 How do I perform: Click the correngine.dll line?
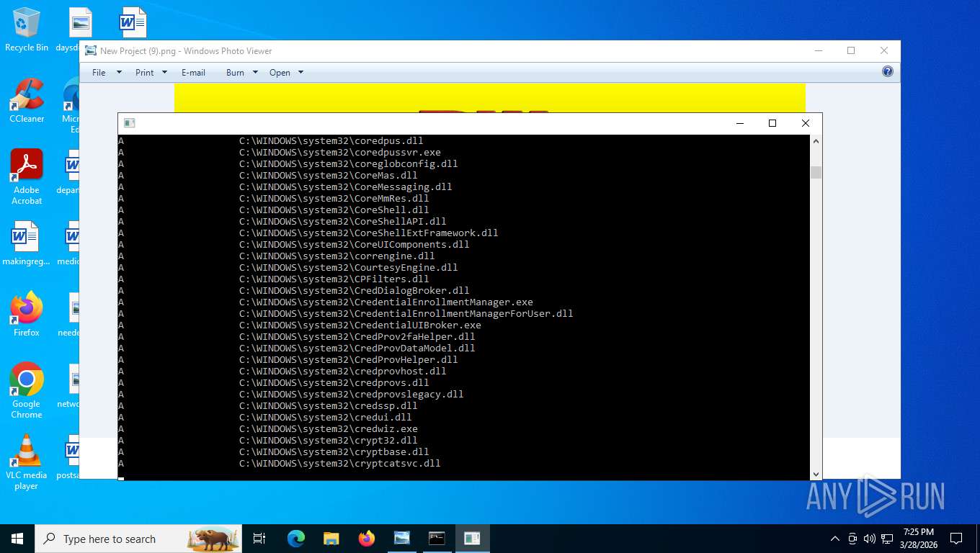click(337, 256)
